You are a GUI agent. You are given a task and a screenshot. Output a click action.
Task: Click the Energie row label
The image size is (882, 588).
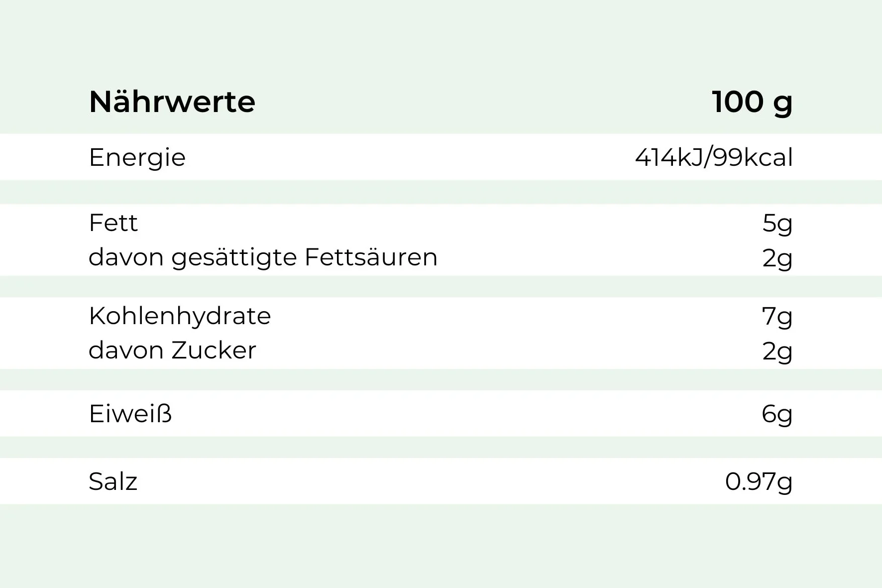[137, 158]
